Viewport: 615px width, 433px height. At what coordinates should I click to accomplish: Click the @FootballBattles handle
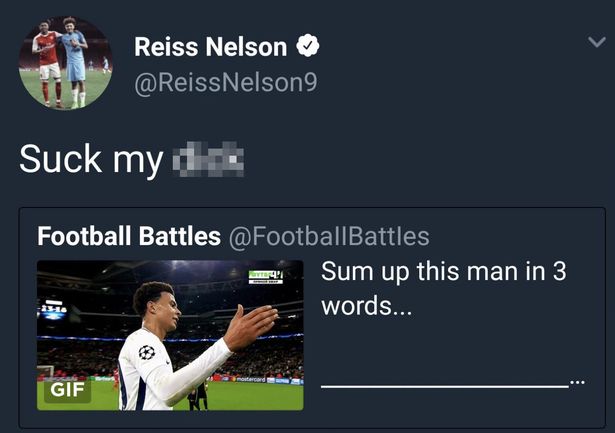329,236
